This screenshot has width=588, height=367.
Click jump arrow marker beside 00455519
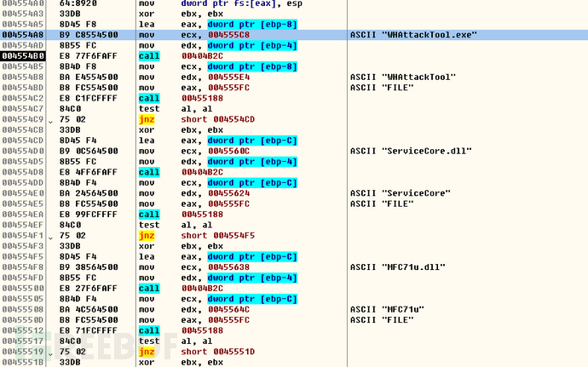coord(50,353)
